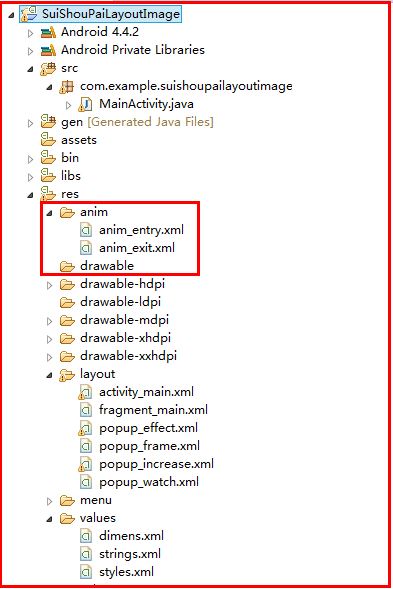Click the SuiShouPaiLayoutImage project icon
Image resolution: width=393 pixels, height=589 pixels.
(29, 14)
